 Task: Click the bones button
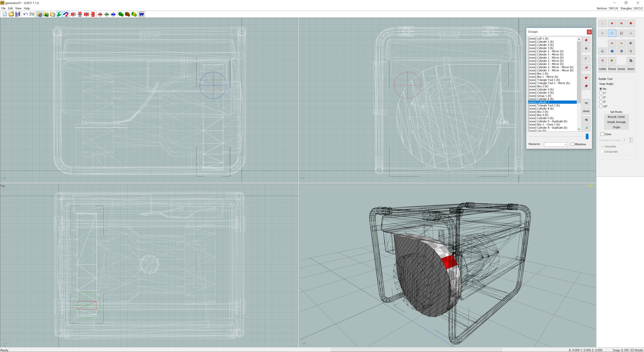click(x=621, y=69)
